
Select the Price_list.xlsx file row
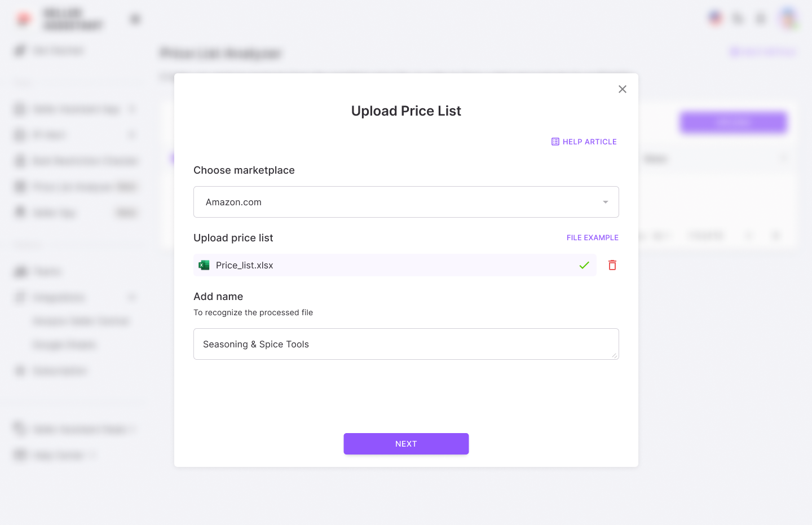coord(395,265)
